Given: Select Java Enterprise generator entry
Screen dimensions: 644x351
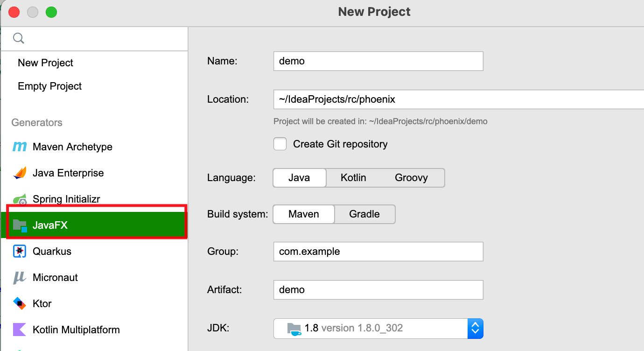Looking at the screenshot, I should pyautogui.click(x=94, y=173).
